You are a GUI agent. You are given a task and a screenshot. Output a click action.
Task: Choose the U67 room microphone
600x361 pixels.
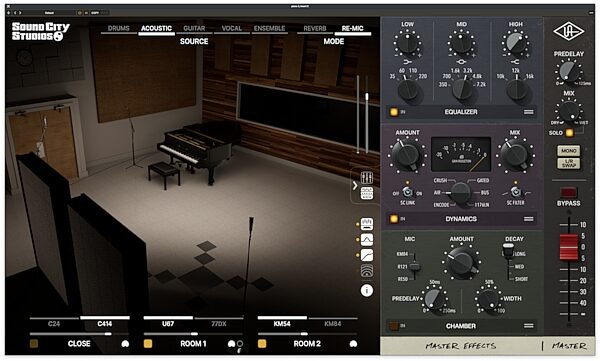point(168,322)
